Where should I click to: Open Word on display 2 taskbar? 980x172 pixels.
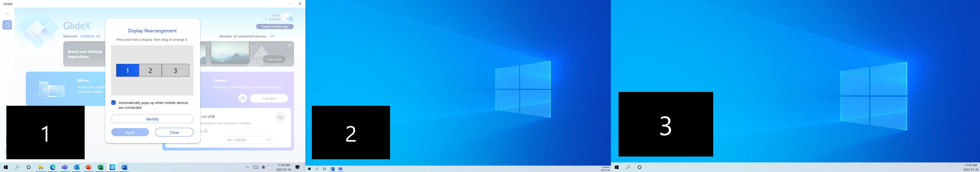click(332, 169)
